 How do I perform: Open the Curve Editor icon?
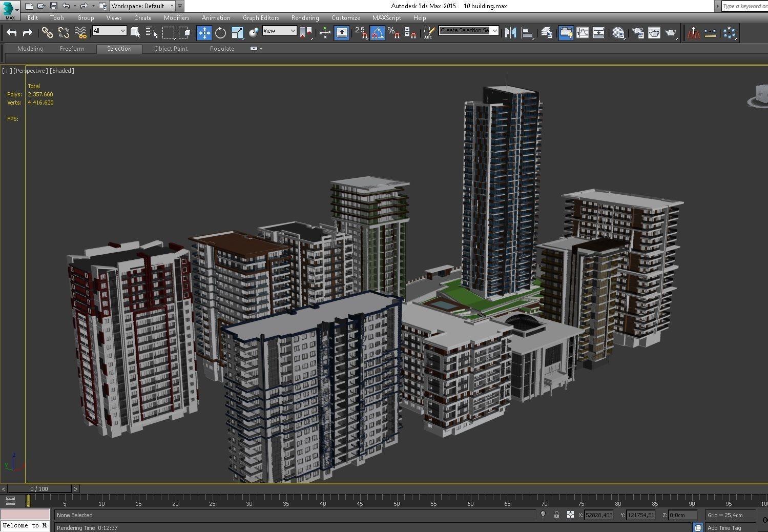(583, 33)
